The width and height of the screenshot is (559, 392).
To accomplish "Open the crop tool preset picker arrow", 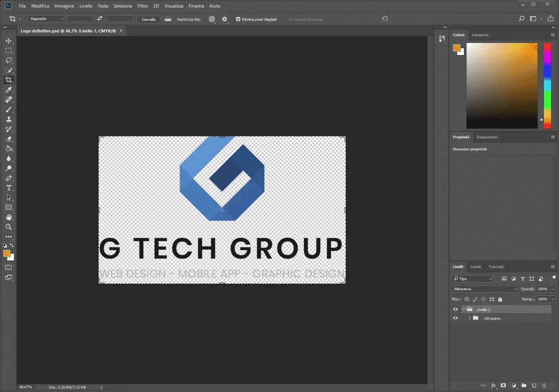I will click(20, 19).
